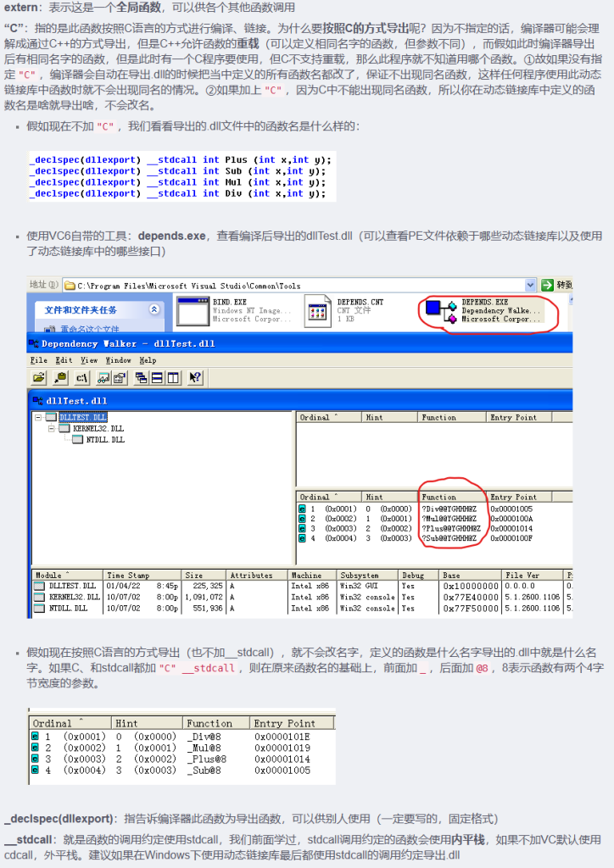Open the File menu in Dependency Walker

[x=38, y=360]
